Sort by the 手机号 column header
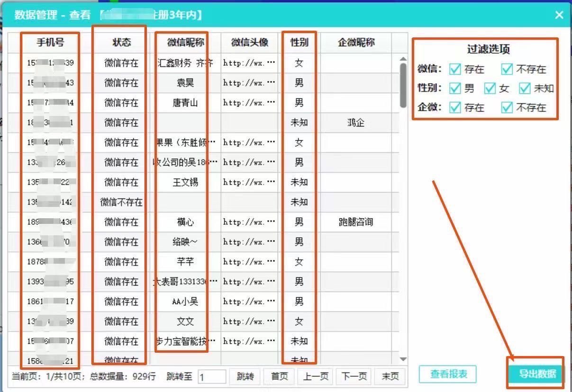Viewport: 572px width, 392px height. click(50, 43)
